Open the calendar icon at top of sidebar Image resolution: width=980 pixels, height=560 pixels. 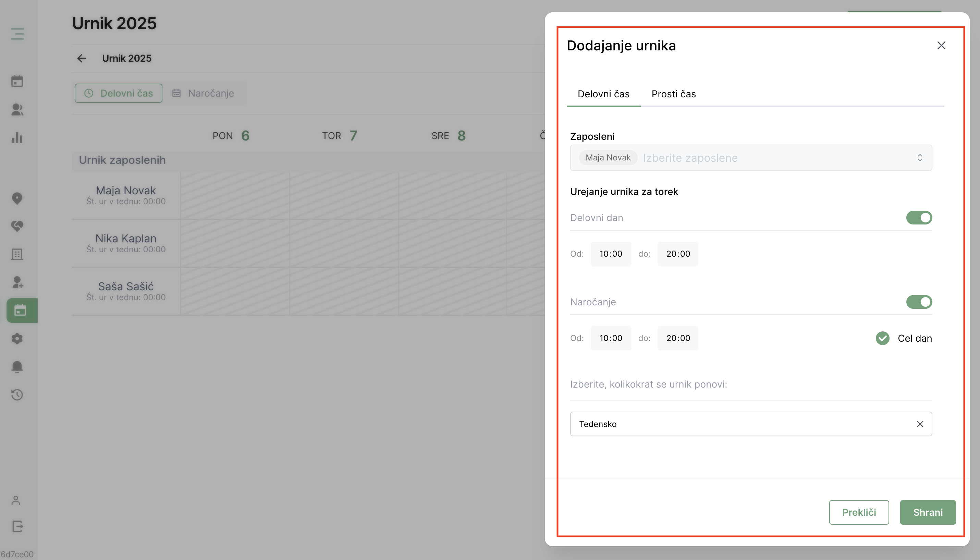17,81
